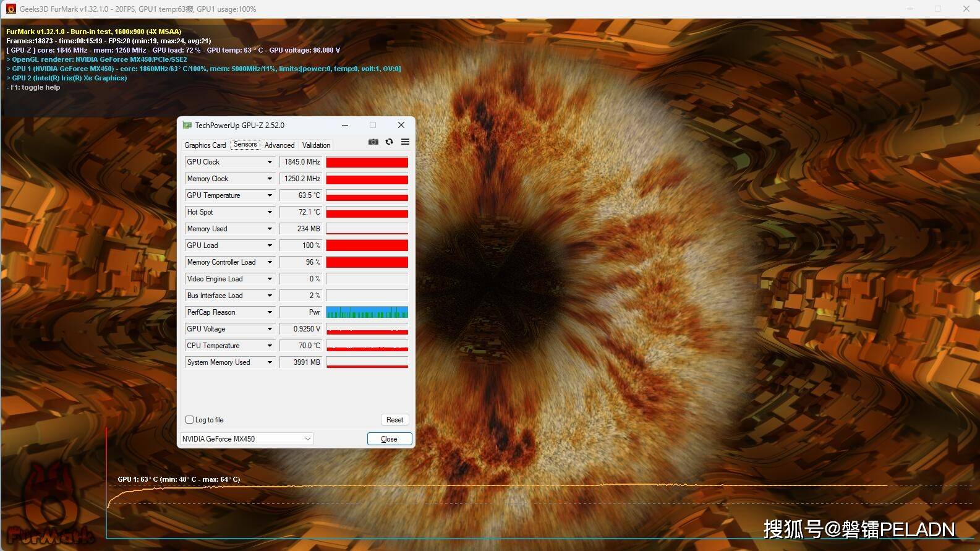
Task: Click the Reset button in GPU-Z
Action: click(394, 419)
